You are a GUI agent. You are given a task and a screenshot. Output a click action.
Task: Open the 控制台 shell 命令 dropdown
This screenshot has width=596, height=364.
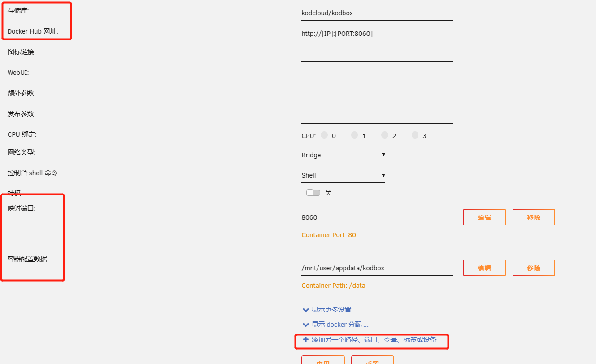tap(343, 175)
